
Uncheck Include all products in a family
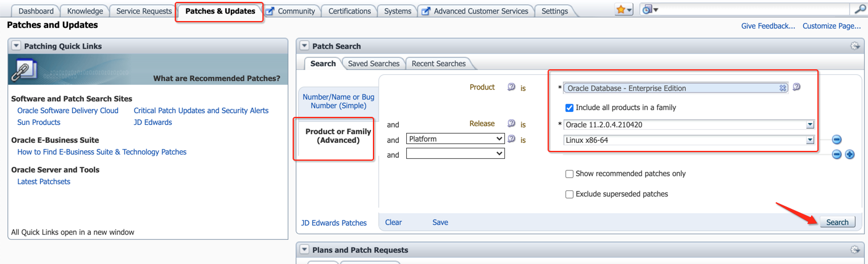pos(569,108)
